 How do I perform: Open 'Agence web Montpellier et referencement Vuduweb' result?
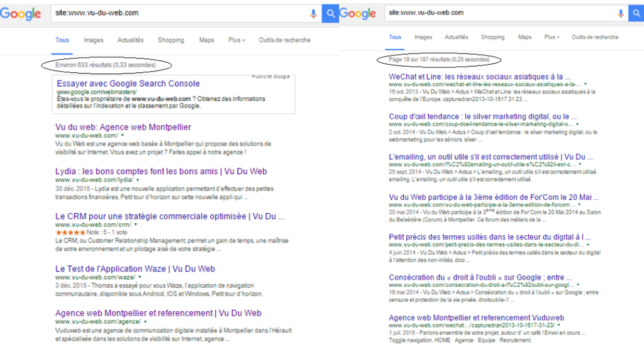[x=477, y=318]
